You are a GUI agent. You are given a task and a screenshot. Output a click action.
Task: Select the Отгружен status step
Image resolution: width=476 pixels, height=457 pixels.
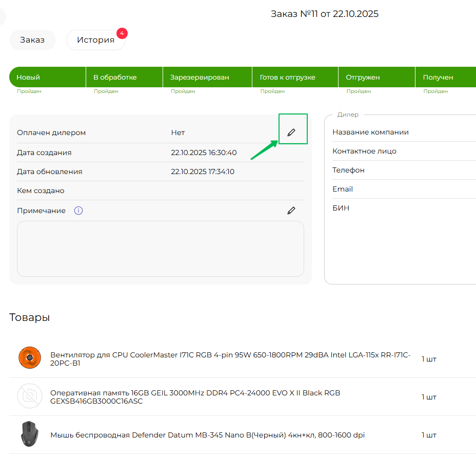(x=376, y=78)
